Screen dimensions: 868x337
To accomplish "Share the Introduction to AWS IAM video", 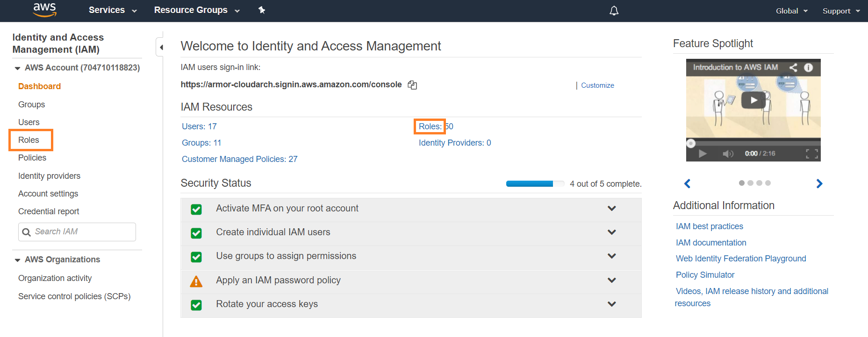I will tap(793, 67).
